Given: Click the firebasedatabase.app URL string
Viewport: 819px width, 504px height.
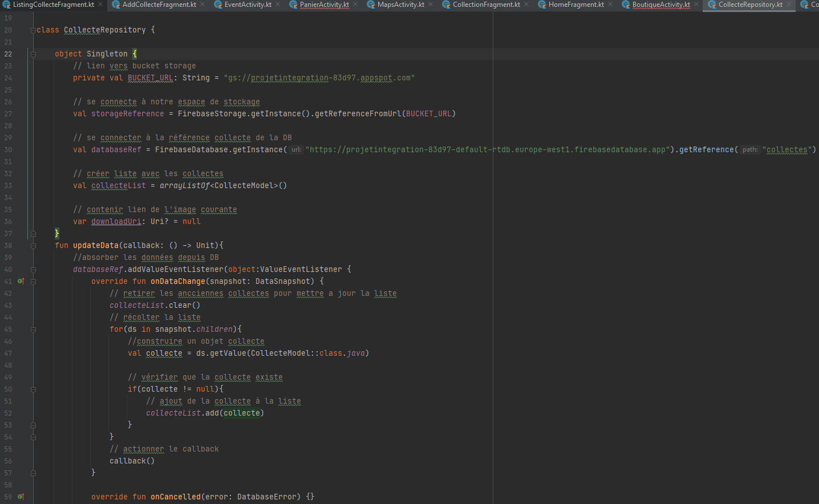Looking at the screenshot, I should point(488,150).
